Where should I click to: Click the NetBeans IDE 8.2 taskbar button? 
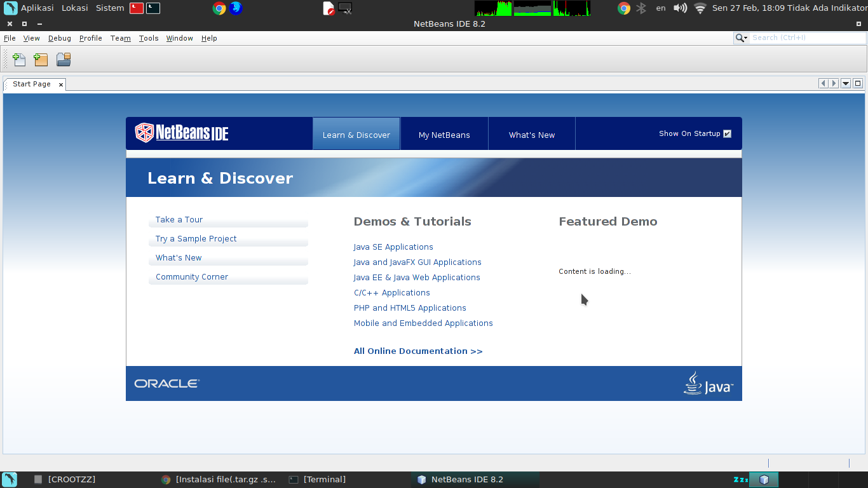click(x=475, y=480)
